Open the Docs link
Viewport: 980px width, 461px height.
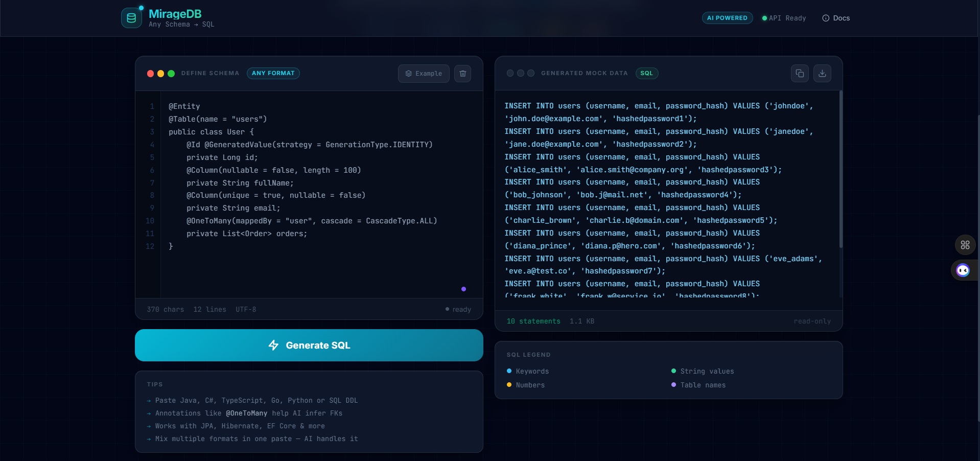(x=836, y=18)
